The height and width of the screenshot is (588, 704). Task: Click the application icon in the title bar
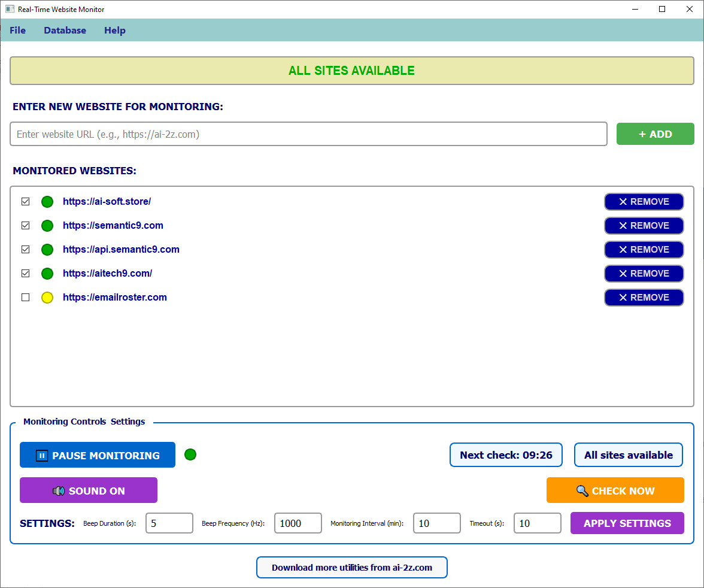8,9
